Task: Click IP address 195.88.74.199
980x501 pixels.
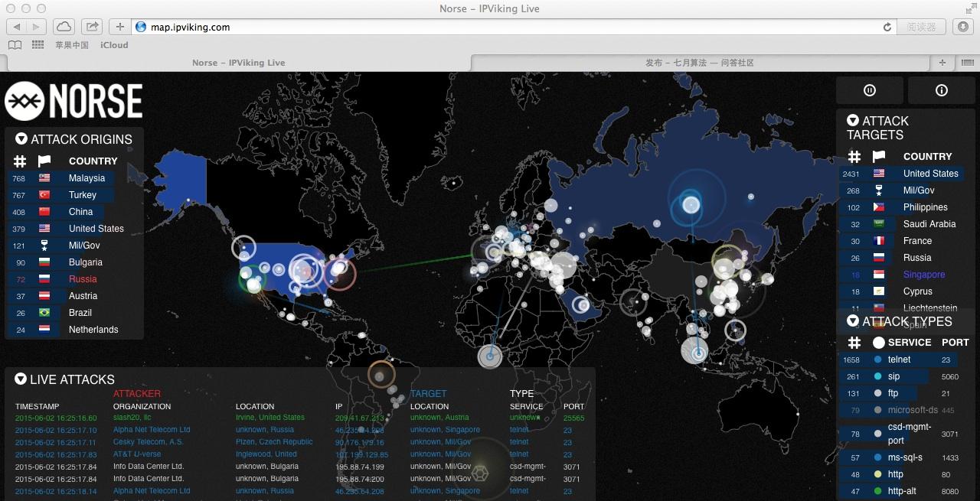Action: click(x=359, y=467)
